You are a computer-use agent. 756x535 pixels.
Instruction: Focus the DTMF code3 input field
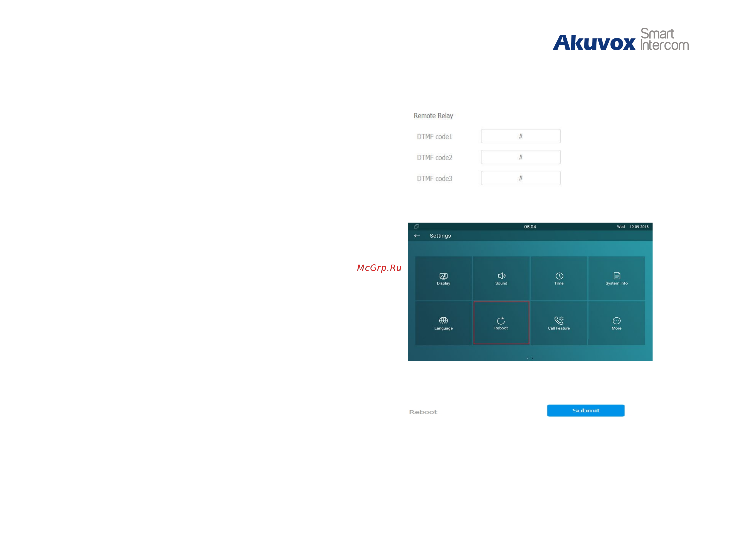521,178
